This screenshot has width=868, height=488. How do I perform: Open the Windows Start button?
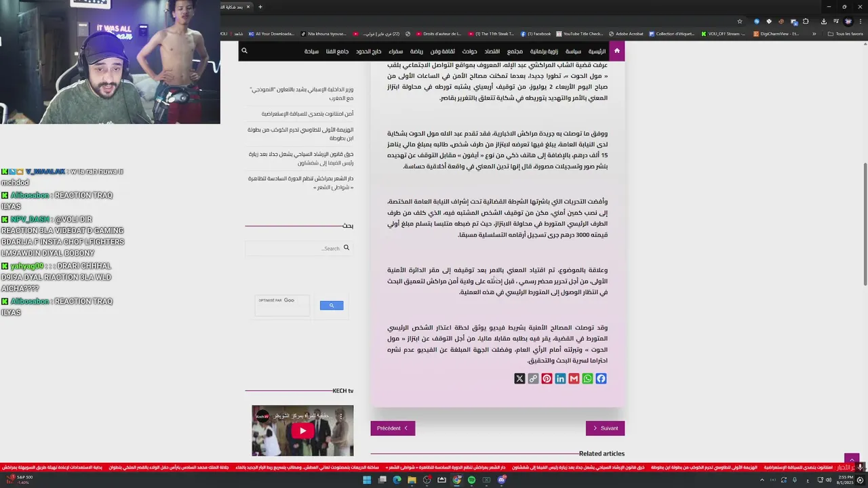[x=367, y=480]
